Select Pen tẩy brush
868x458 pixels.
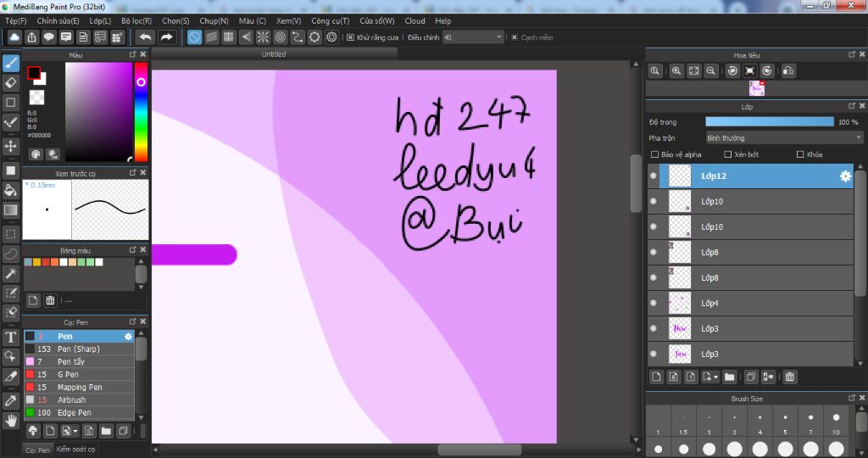pyautogui.click(x=79, y=361)
